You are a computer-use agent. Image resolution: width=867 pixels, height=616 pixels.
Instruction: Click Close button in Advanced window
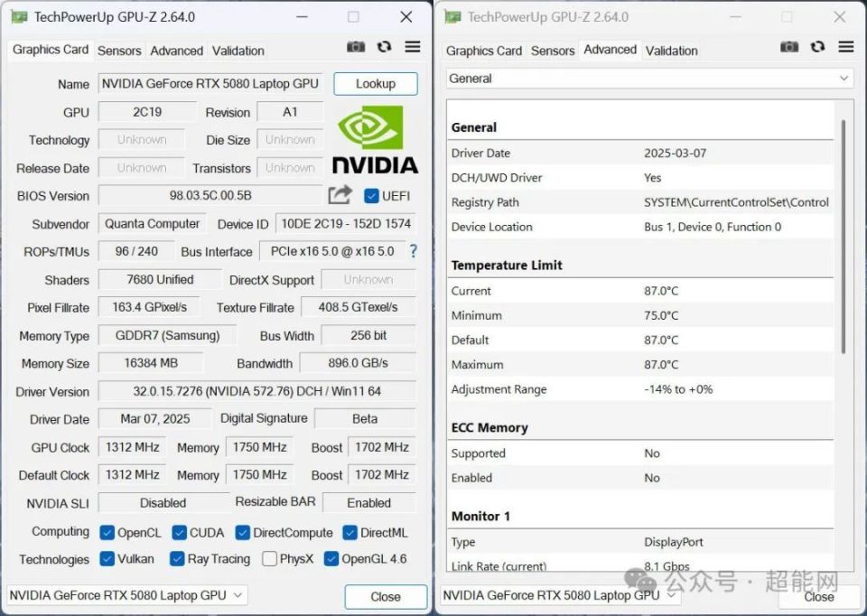pyautogui.click(x=819, y=597)
